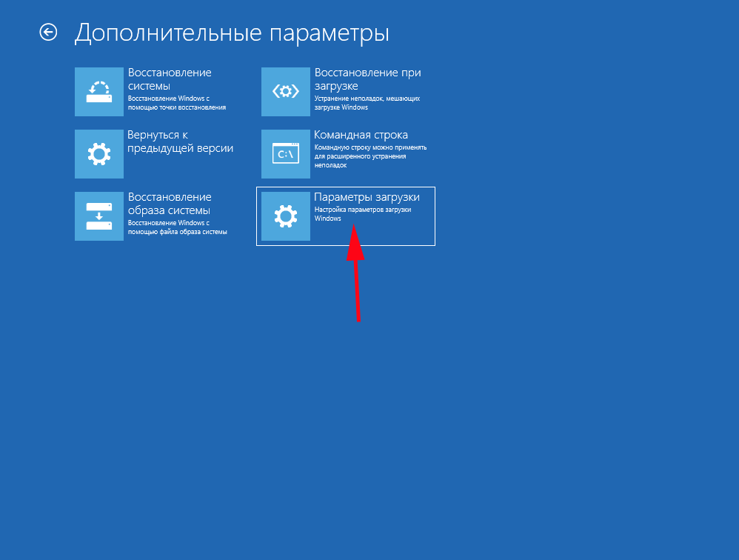Click gear icon beside 'Параметры загрузки'
This screenshot has width=739, height=560.
point(286,216)
